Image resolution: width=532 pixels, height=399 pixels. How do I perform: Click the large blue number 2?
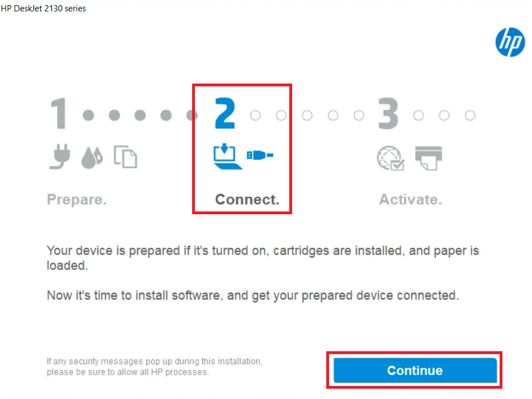225,113
